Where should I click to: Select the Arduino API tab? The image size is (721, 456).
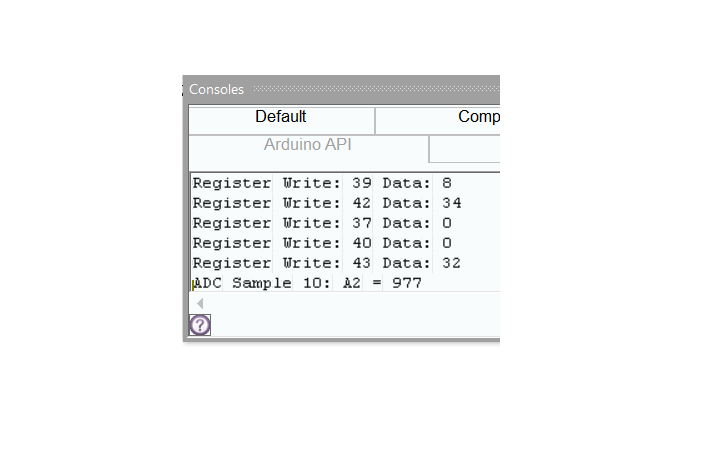[x=308, y=145]
